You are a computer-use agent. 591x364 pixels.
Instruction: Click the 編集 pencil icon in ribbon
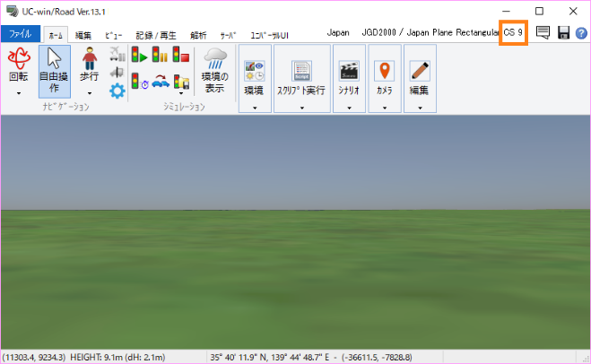click(420, 71)
